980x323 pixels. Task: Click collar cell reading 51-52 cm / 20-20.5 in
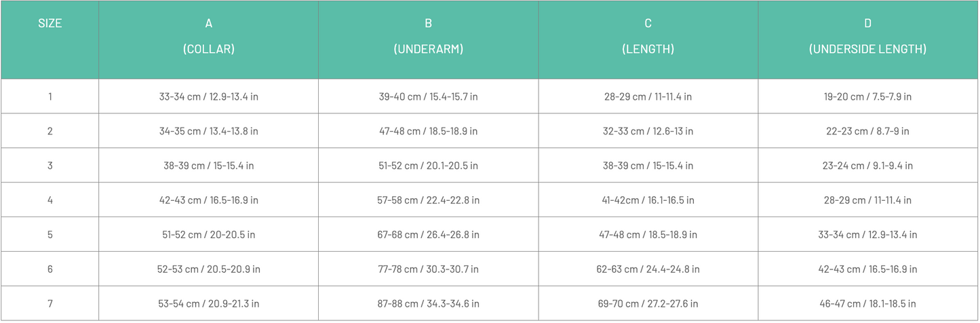tap(209, 235)
